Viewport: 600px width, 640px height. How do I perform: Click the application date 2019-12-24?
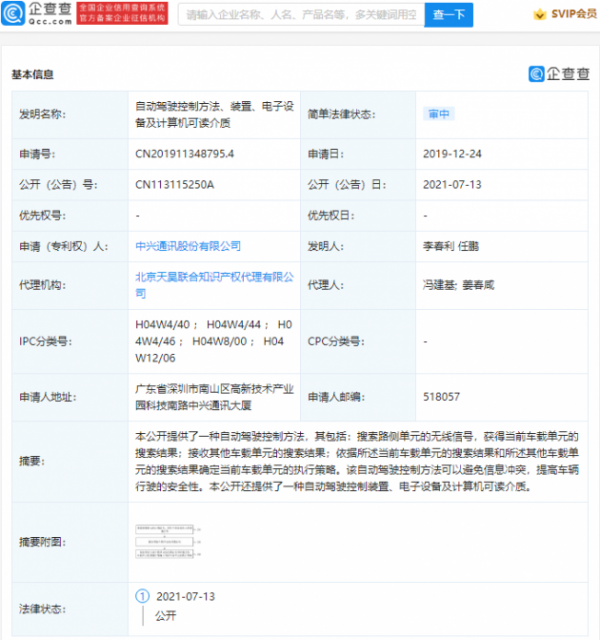(452, 154)
